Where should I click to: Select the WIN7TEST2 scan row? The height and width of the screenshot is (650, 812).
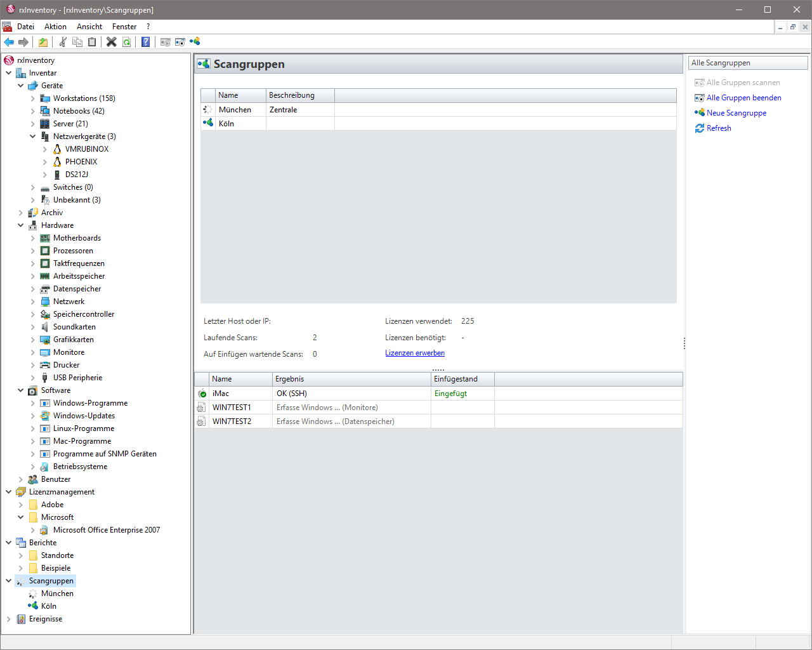coord(438,421)
